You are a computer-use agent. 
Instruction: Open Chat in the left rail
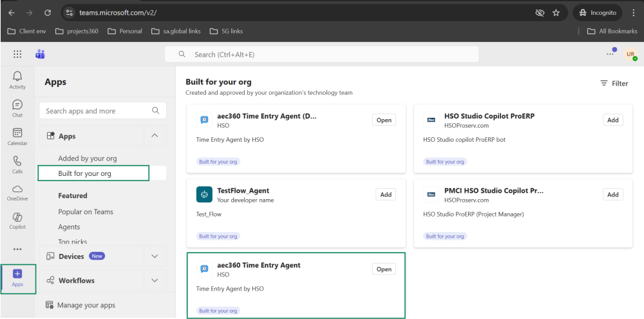(x=17, y=108)
